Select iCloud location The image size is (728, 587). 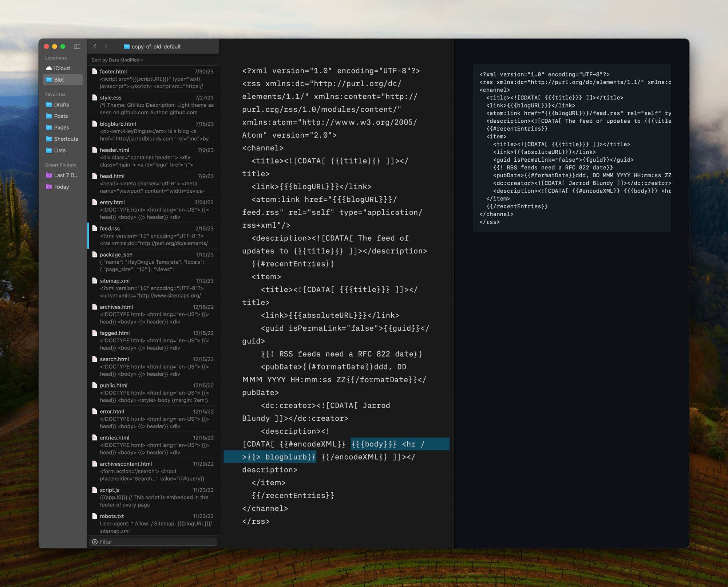tap(63, 68)
